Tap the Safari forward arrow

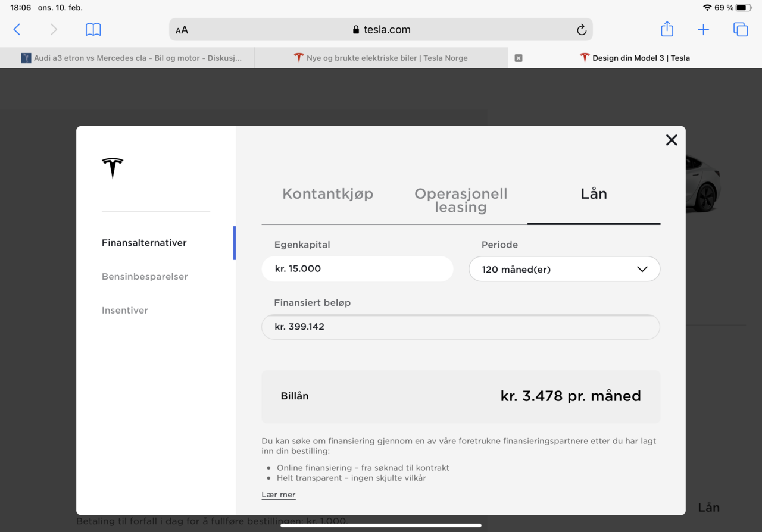pyautogui.click(x=54, y=29)
